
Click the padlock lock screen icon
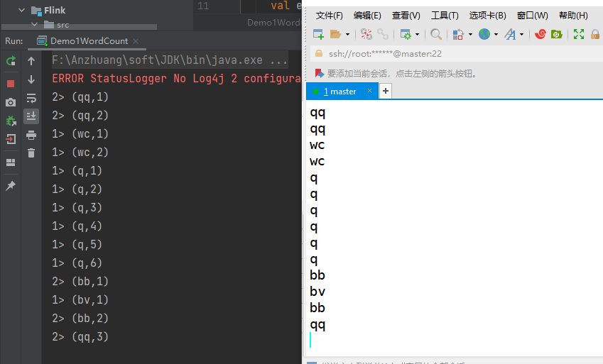click(595, 34)
